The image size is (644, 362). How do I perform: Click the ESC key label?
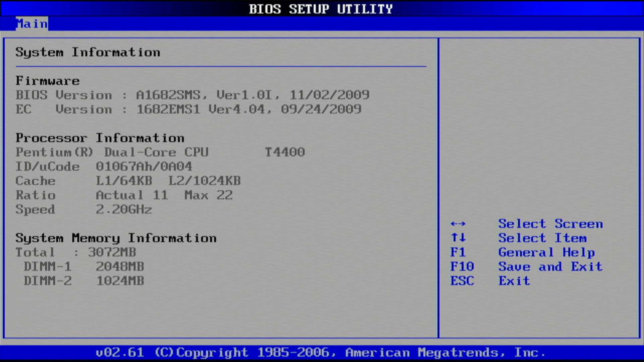[x=462, y=281]
